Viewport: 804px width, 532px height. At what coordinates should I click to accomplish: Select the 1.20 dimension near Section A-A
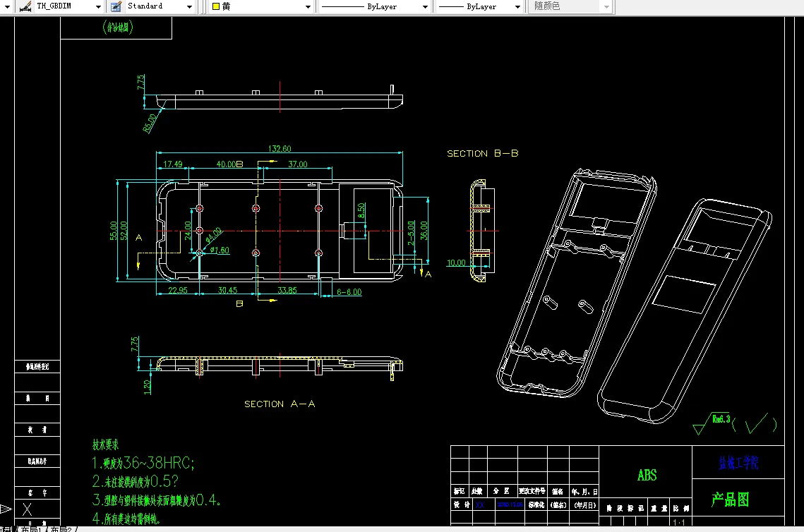pyautogui.click(x=148, y=387)
